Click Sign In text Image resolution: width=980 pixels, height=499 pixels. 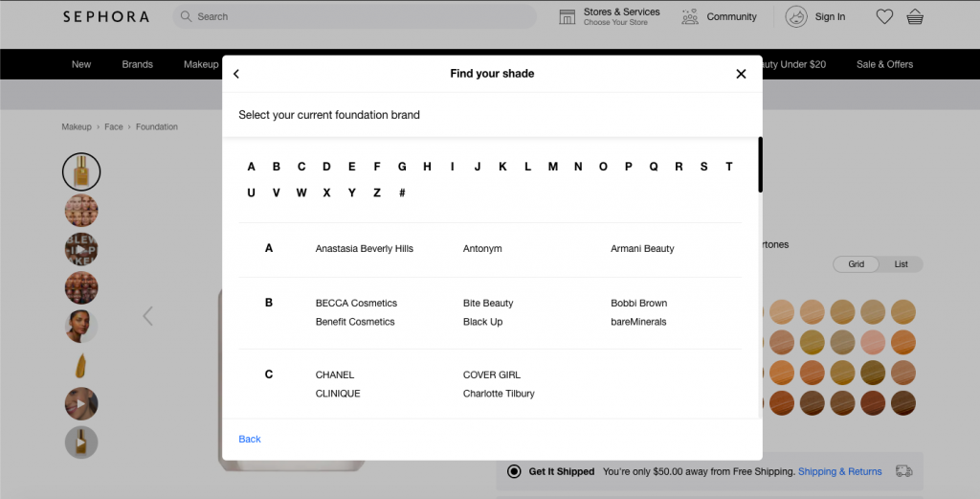(830, 17)
